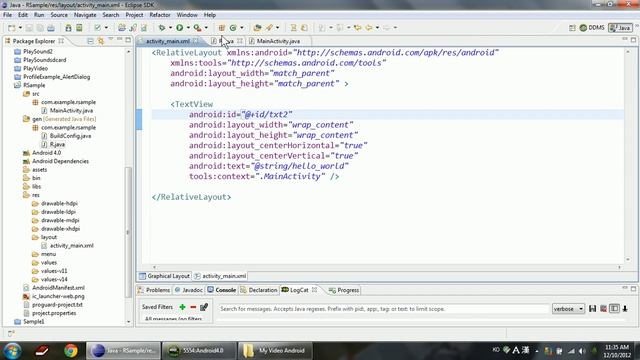Open the New Java Class dropdown arrow
Screen dimensions: 640x360
point(242,28)
